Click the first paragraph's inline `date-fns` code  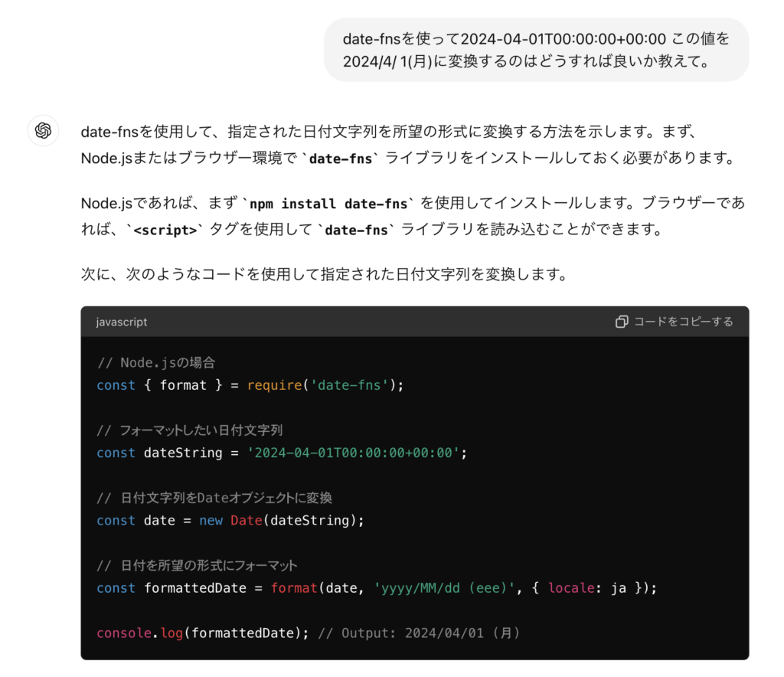(x=341, y=159)
